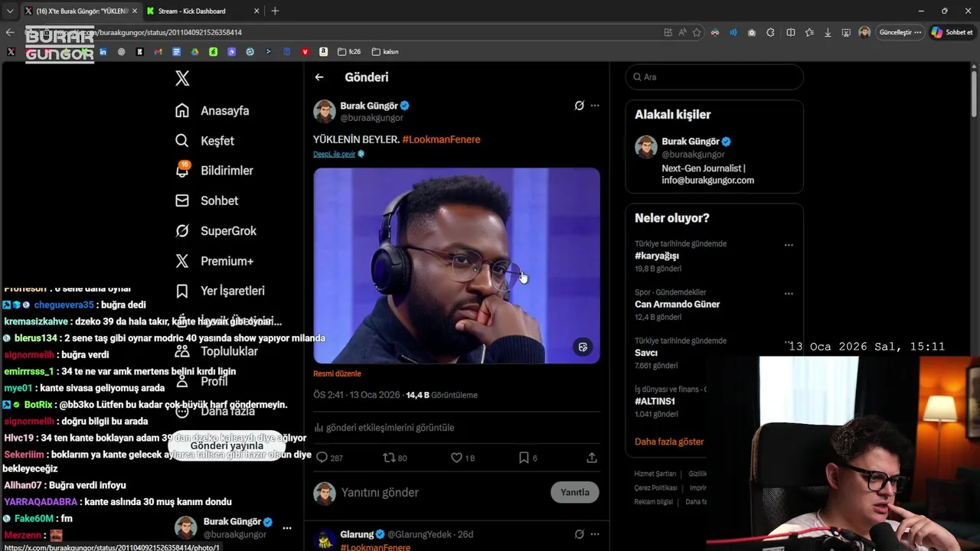Viewport: 980px width, 551px height.
Task: Click the Yanıtla button
Action: point(575,492)
